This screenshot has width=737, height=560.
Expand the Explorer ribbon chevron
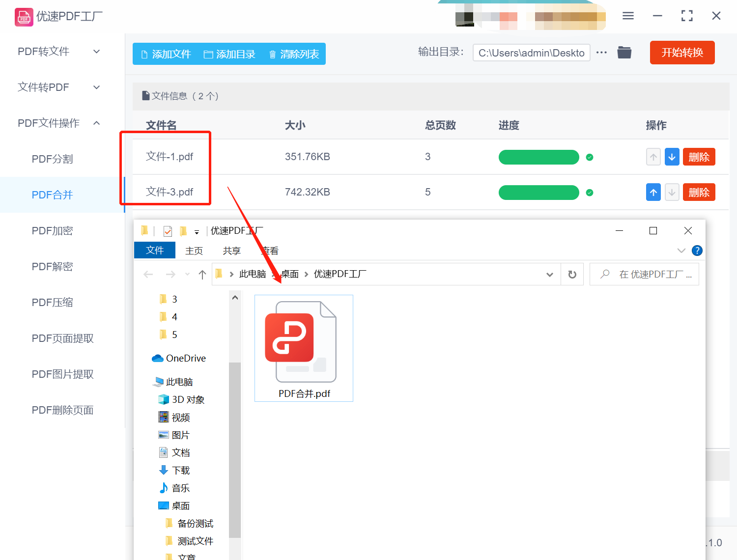(681, 251)
